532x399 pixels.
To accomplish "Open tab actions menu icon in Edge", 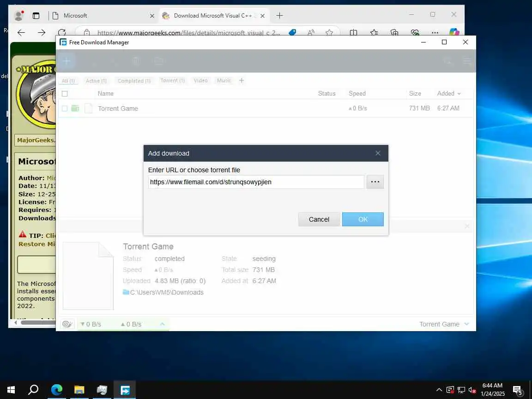I will point(36,16).
